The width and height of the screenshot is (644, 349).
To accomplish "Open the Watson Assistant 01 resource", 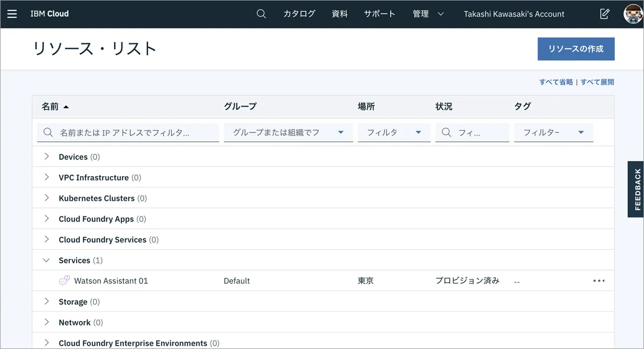I will pos(111,281).
